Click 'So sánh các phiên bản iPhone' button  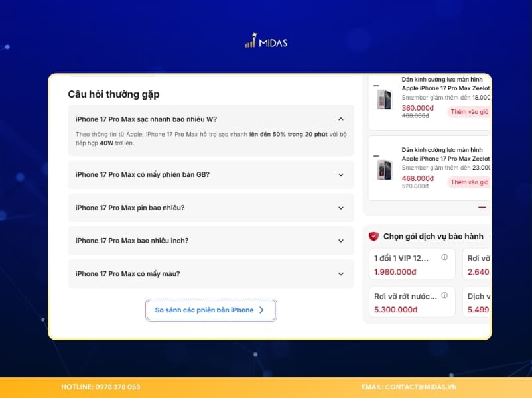coord(211,310)
